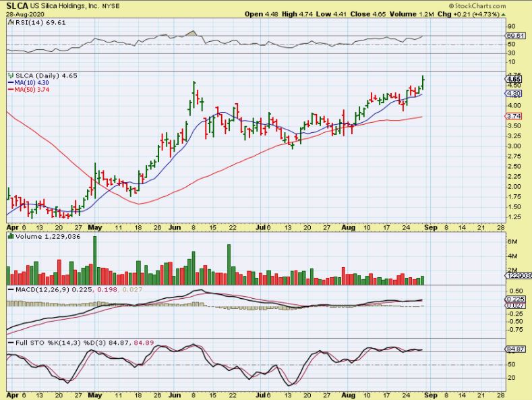Click the 30 level on RSI scale

(x=512, y=53)
